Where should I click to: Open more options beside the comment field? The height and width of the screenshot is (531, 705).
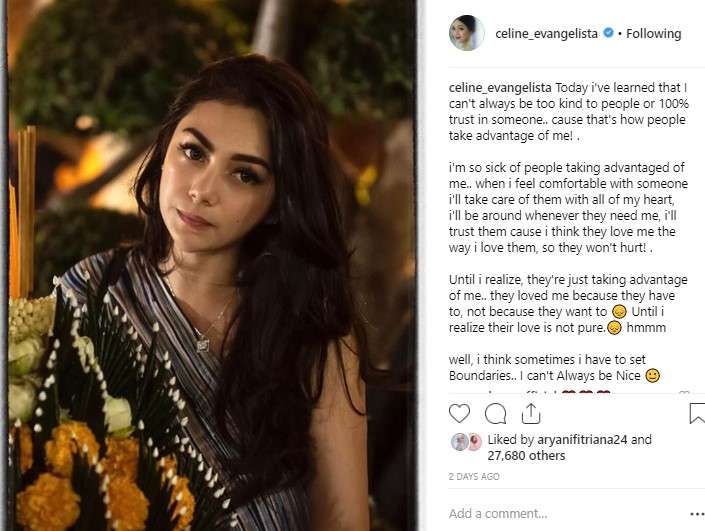tap(697, 513)
